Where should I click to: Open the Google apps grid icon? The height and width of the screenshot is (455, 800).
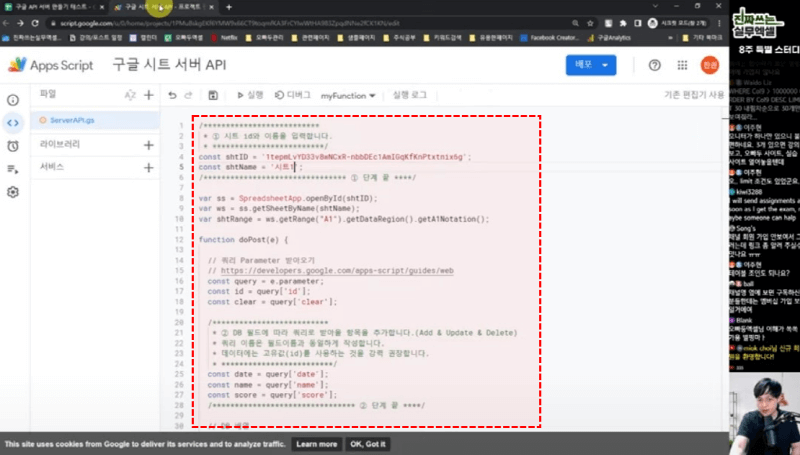coord(682,65)
